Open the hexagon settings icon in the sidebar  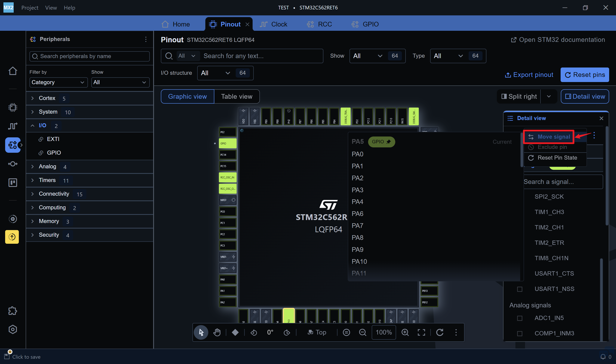pyautogui.click(x=13, y=329)
